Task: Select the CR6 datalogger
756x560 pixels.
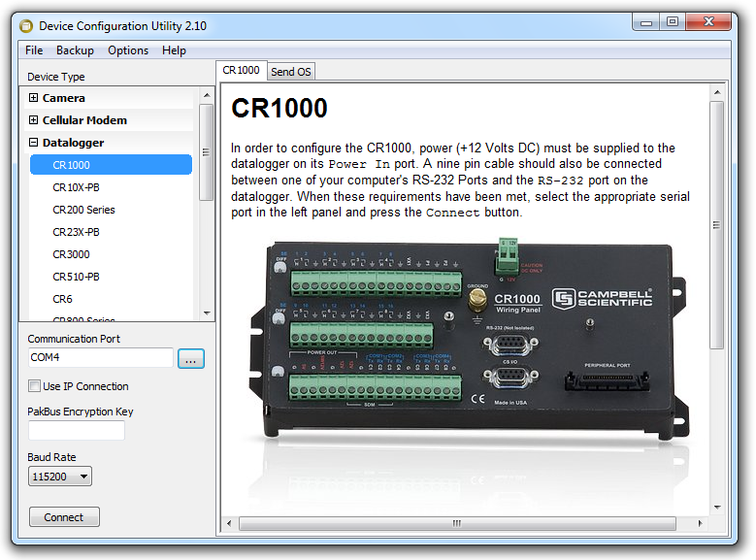Action: (x=62, y=299)
